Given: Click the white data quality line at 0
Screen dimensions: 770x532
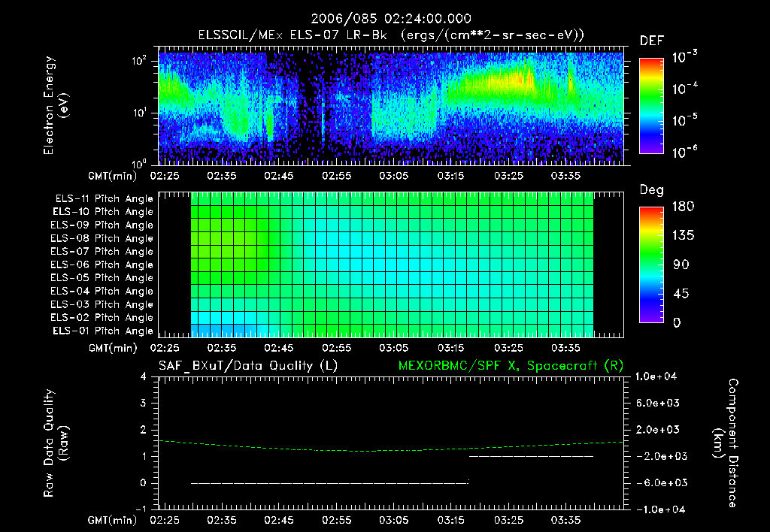Looking at the screenshot, I should click(329, 483).
